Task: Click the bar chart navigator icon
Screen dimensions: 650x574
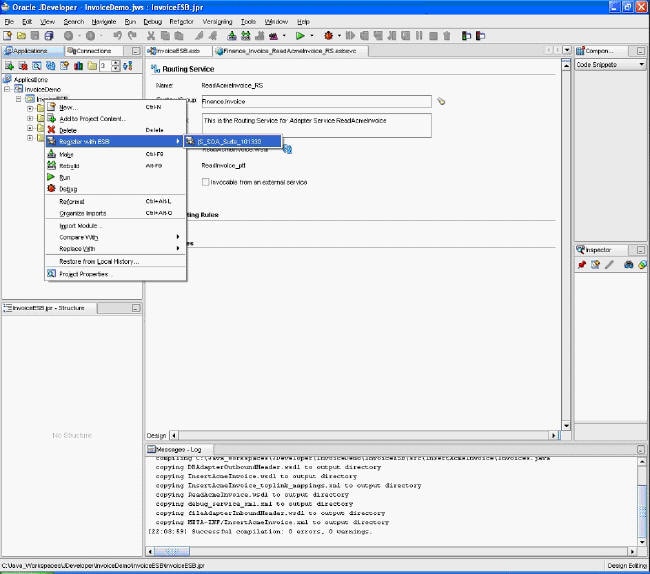Action: point(78,65)
